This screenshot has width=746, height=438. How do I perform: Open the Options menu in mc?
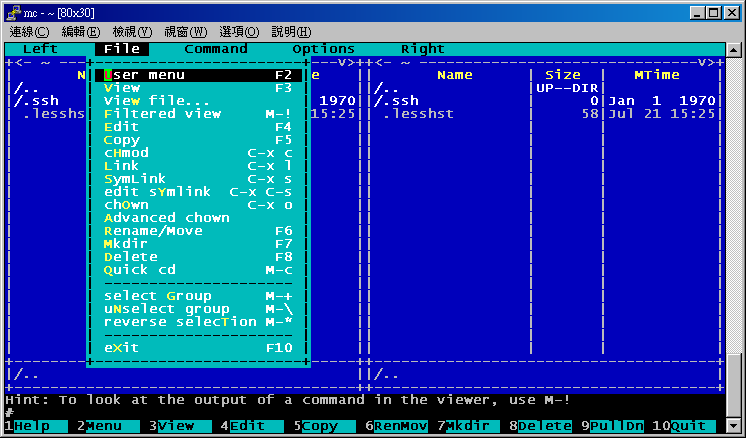click(x=323, y=49)
